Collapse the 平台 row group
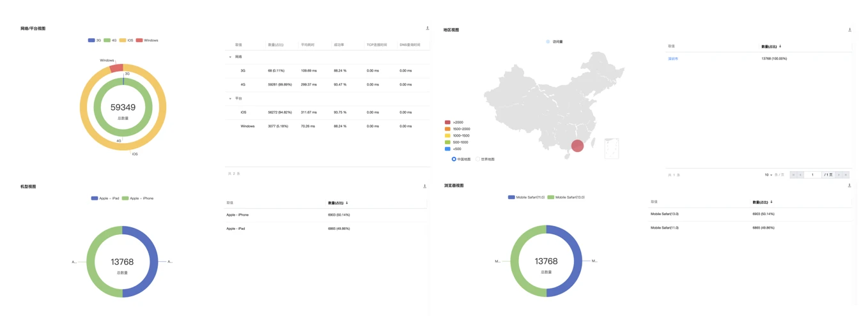 [x=230, y=99]
